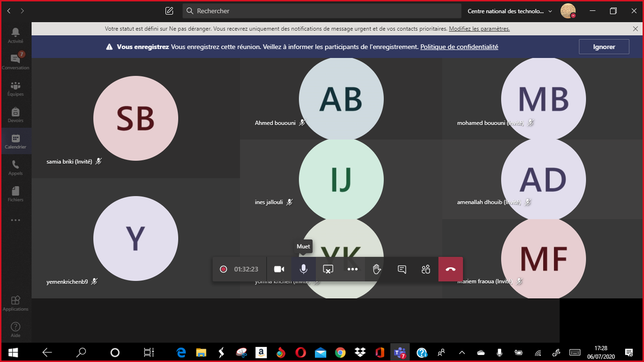Open Conversation chat with 7 unread
Image resolution: width=644 pixels, height=362 pixels.
[x=16, y=62]
